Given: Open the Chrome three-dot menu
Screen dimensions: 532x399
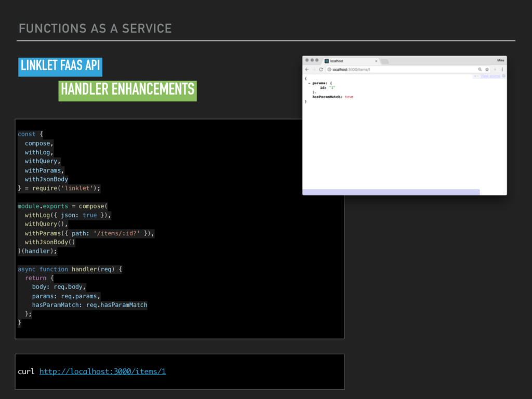Looking at the screenshot, I should click(x=502, y=69).
